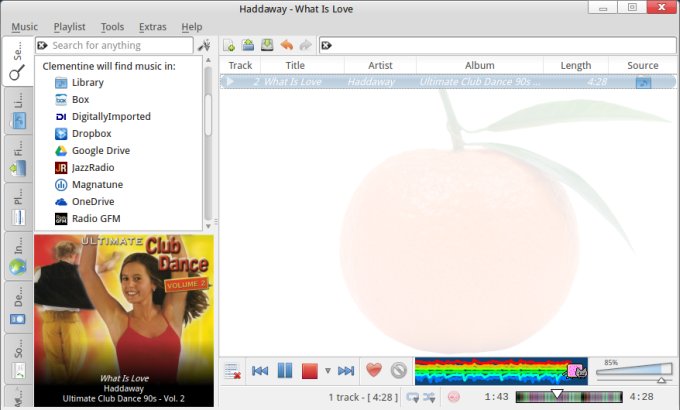
Task: Open the Tools menu
Action: point(112,27)
